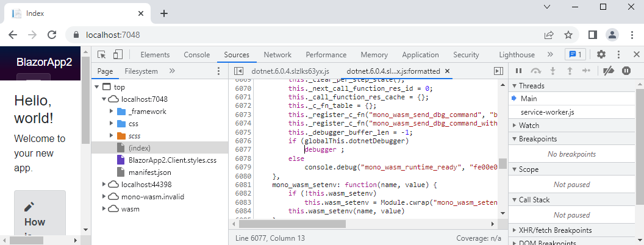Collapse the localhost:7048 tree node
644x245 pixels.
pos(104,99)
